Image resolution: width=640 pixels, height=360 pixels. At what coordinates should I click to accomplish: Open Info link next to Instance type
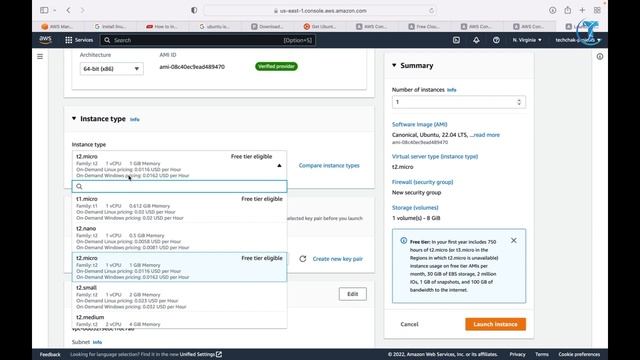tap(135, 120)
